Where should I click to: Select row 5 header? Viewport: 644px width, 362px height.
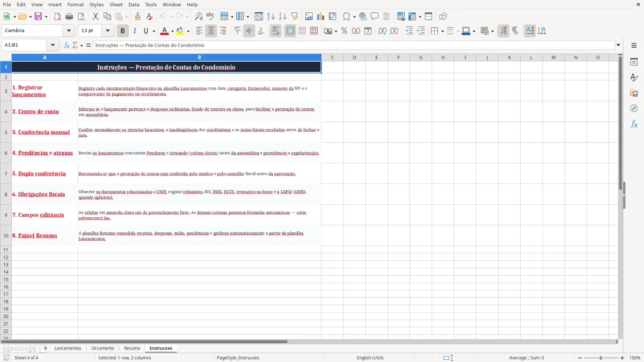coord(6,132)
